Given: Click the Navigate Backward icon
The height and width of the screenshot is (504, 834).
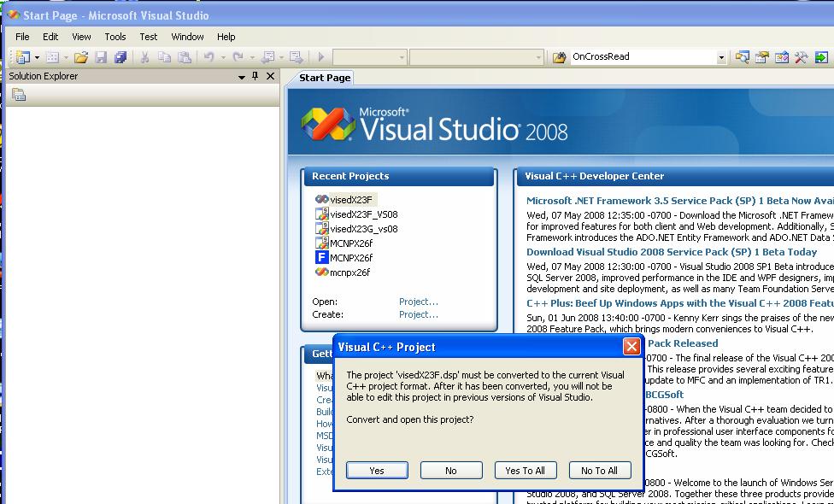Looking at the screenshot, I should coord(268,57).
